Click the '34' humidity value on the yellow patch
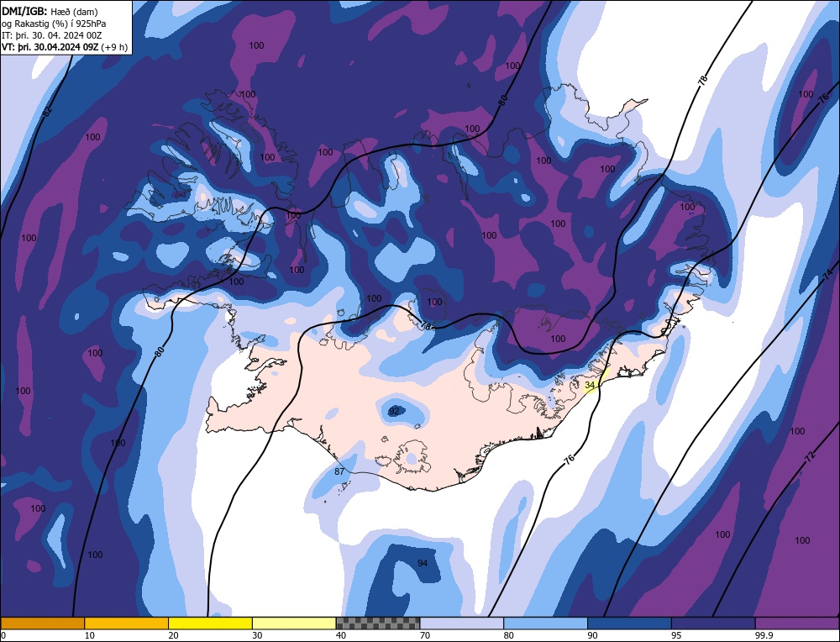840x642 pixels. (x=590, y=386)
